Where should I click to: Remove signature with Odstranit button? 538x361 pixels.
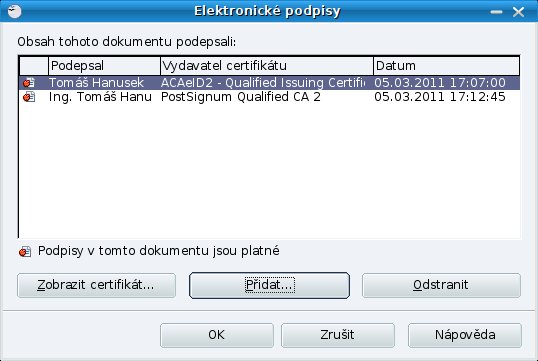pyautogui.click(x=441, y=285)
